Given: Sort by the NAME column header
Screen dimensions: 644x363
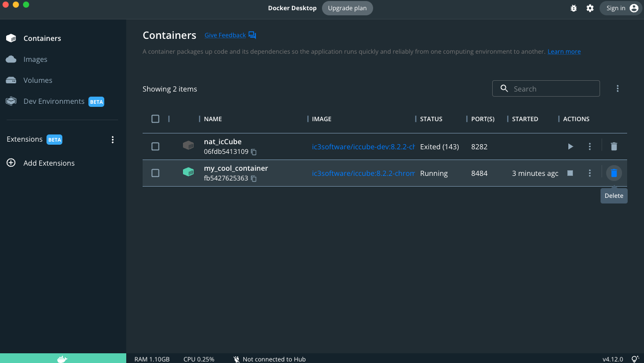Looking at the screenshot, I should (x=213, y=119).
